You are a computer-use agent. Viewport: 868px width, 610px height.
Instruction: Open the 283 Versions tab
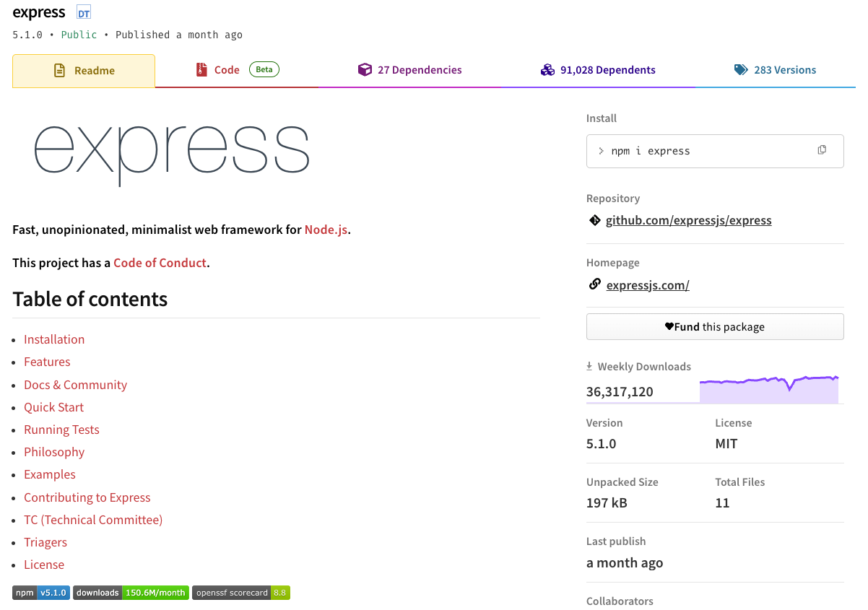click(775, 70)
